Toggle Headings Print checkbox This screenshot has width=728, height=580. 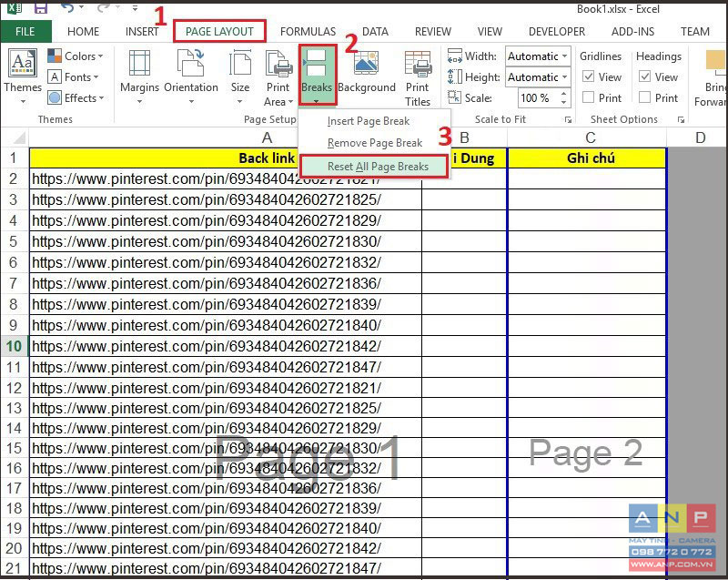tap(645, 97)
